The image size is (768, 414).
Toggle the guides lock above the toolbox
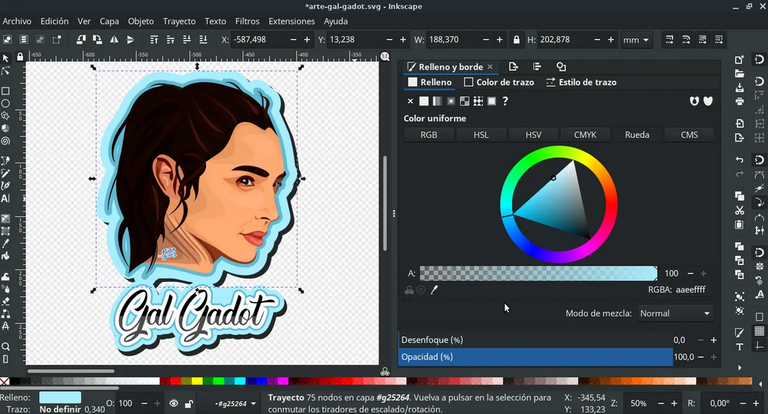point(20,56)
